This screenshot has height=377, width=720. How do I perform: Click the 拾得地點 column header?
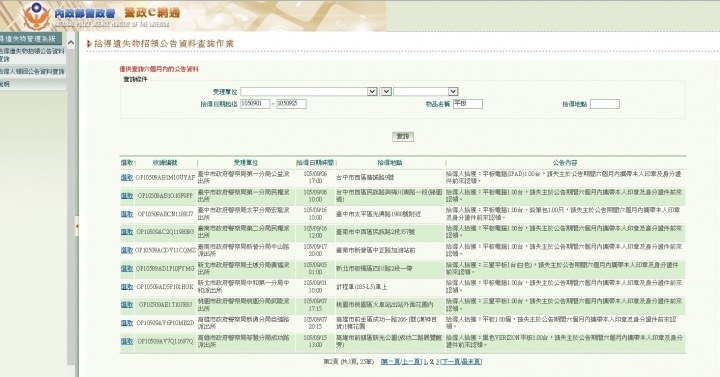coord(389,163)
